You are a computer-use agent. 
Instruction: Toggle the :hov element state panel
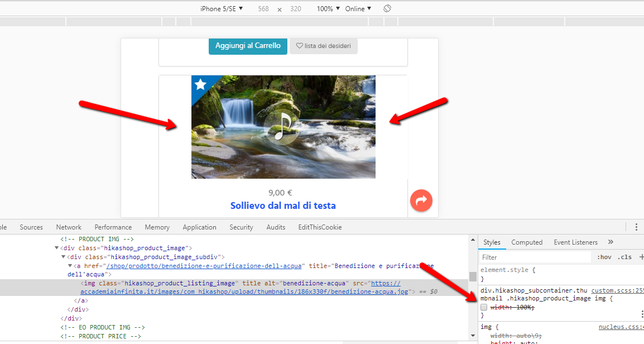pyautogui.click(x=604, y=257)
